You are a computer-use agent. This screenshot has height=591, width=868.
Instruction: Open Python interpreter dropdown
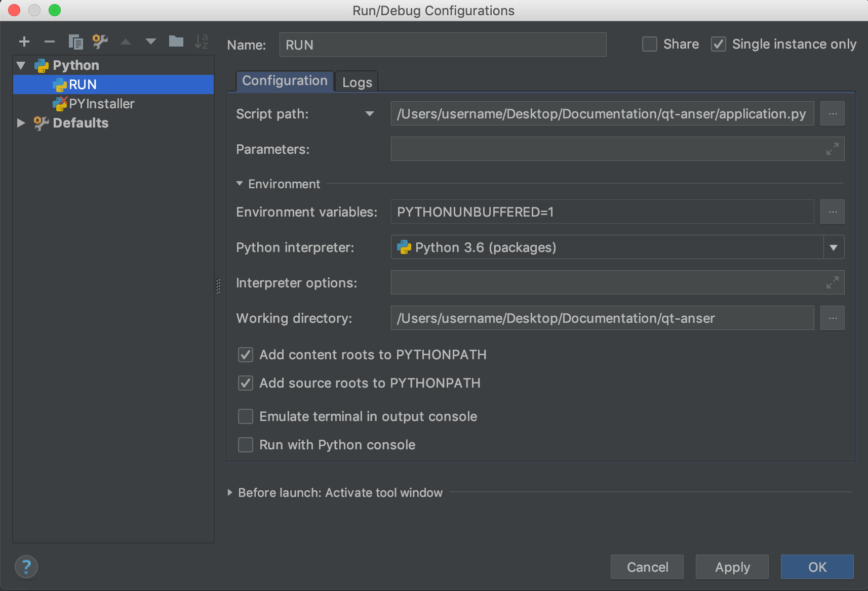834,247
